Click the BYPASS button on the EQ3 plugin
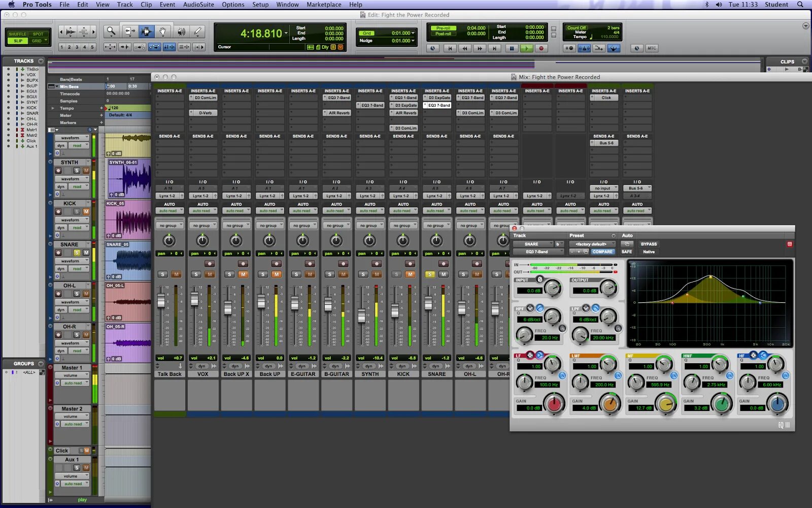 [x=649, y=244]
